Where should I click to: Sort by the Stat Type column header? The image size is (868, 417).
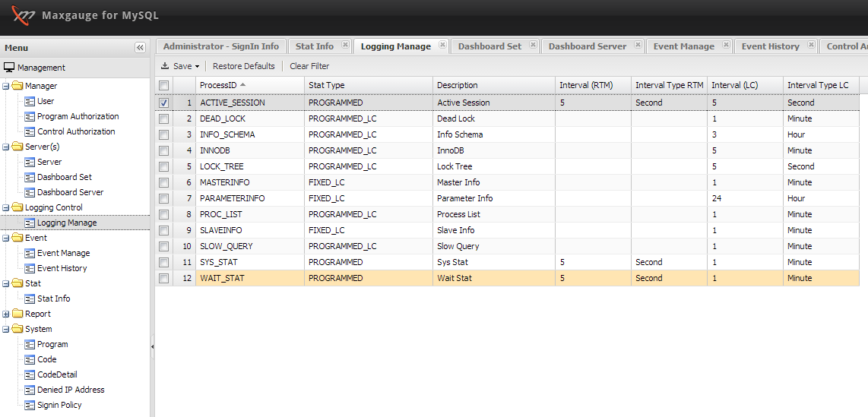368,85
